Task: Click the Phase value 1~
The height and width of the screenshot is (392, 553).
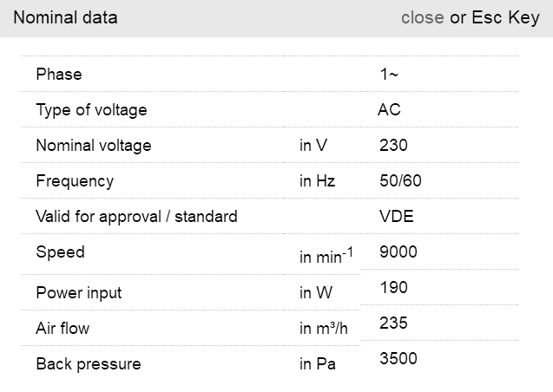Action: 389,75
